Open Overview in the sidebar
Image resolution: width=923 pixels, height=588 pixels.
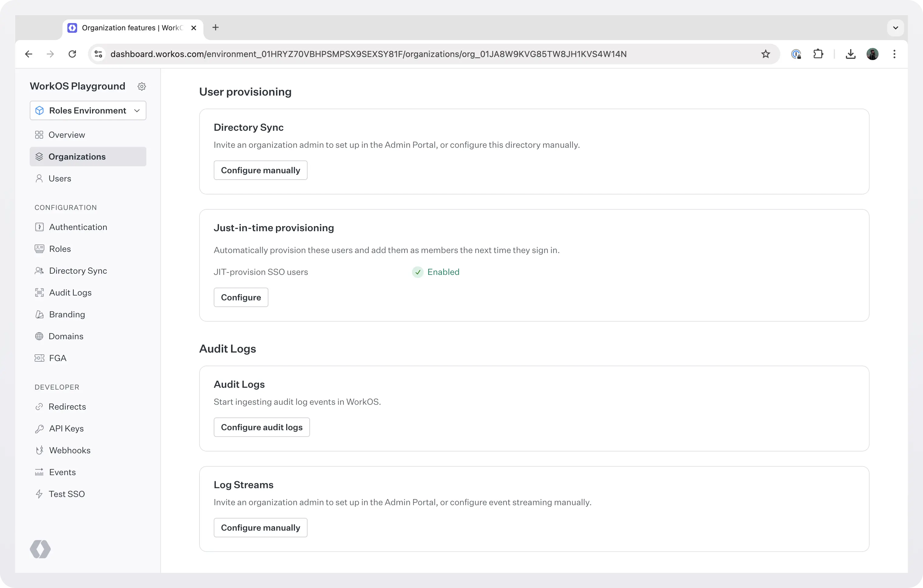[88, 135]
